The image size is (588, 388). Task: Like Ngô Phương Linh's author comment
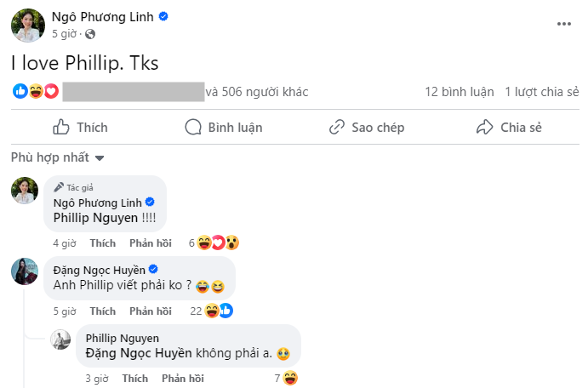pyautogui.click(x=102, y=242)
